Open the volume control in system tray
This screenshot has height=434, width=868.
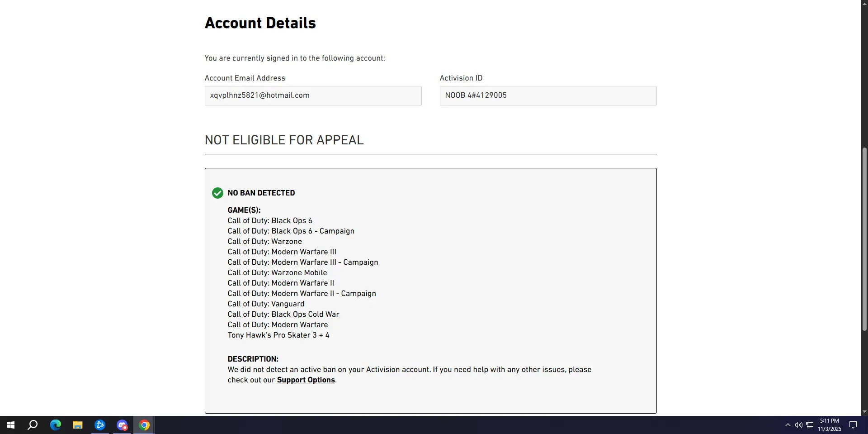(x=799, y=425)
